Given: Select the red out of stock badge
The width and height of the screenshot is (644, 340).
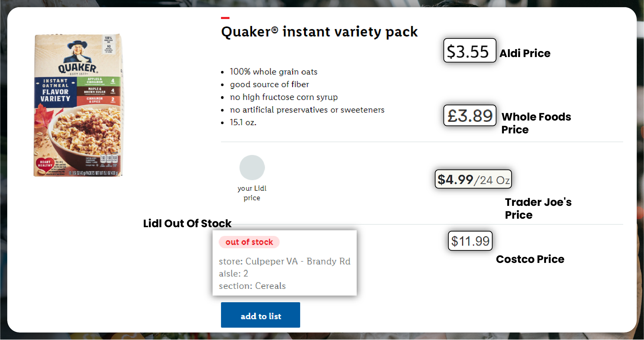Looking at the screenshot, I should [249, 242].
